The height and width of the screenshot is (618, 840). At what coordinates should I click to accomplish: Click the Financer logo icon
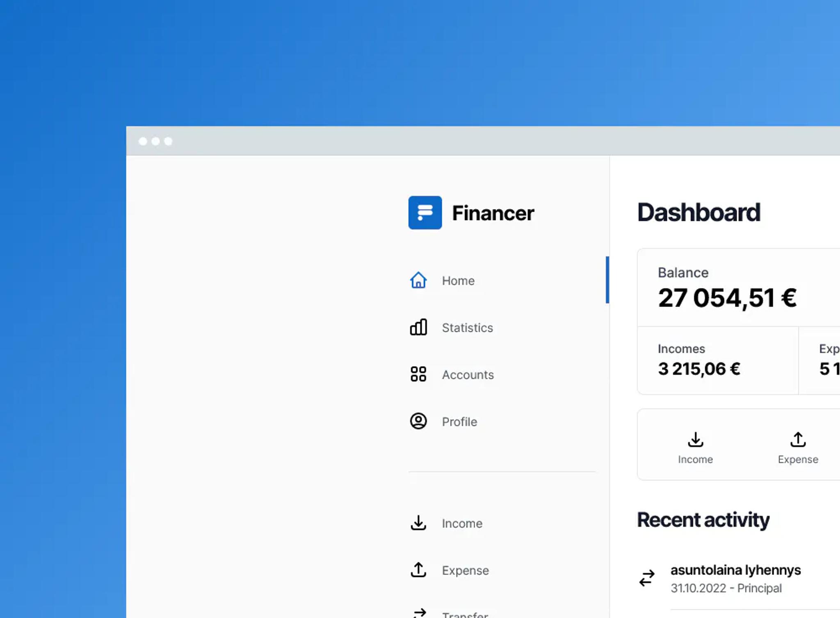point(425,212)
